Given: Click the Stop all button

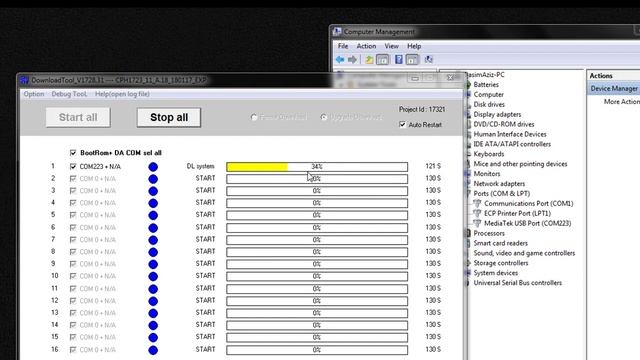Looking at the screenshot, I should coord(169,118).
